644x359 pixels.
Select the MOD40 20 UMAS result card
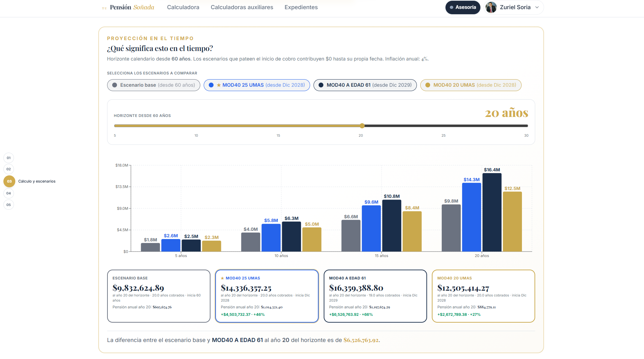point(483,296)
